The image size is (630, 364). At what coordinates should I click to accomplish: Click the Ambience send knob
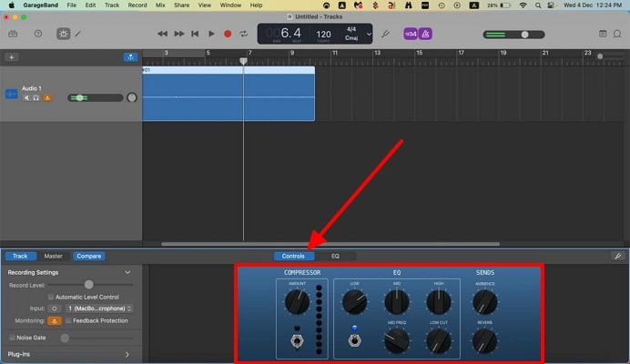(485, 302)
